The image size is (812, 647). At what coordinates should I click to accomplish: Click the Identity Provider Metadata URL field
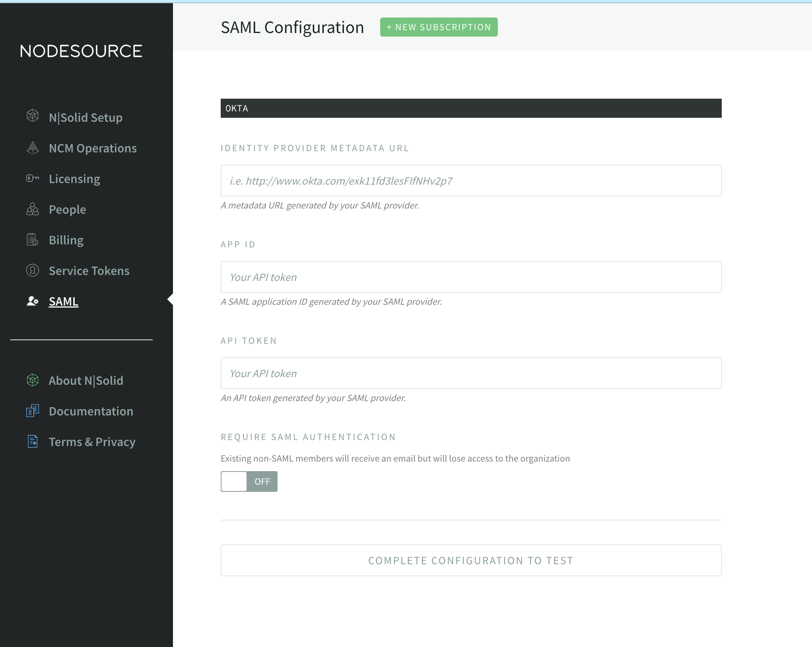471,181
